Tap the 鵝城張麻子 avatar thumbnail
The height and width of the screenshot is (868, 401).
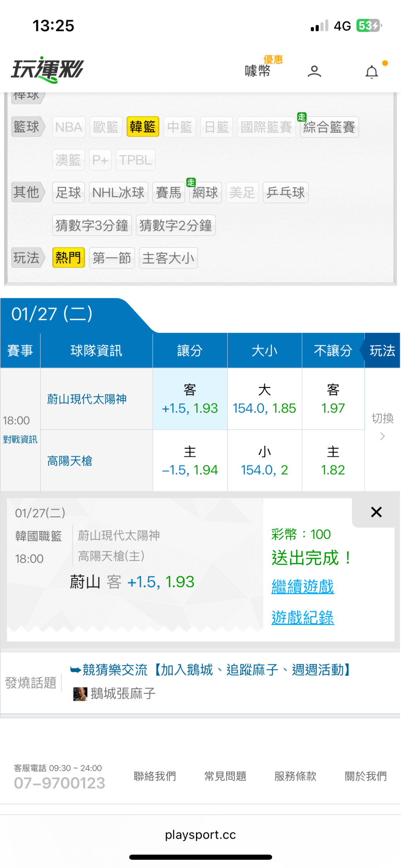click(80, 693)
